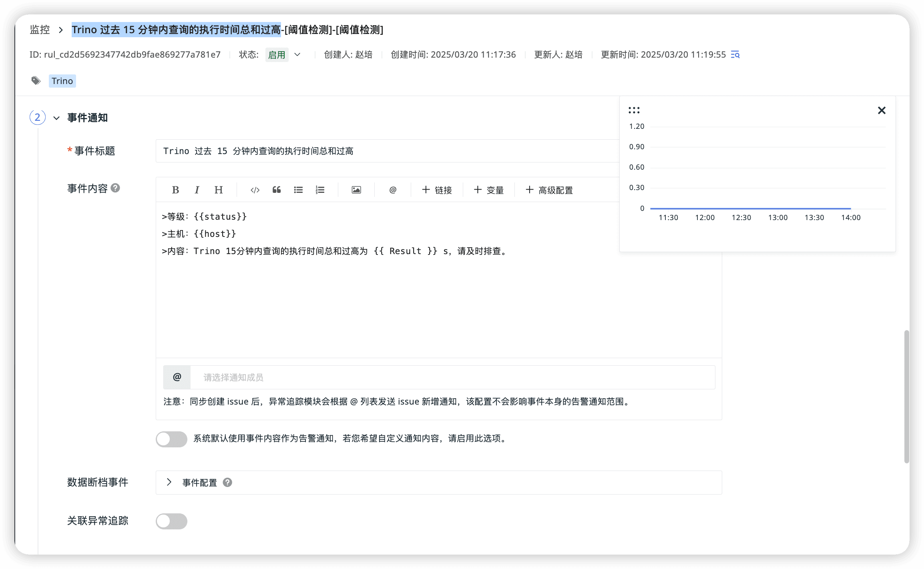Viewport: 924px width, 569px height.
Task: Insert code block using the code icon
Action: 255,190
